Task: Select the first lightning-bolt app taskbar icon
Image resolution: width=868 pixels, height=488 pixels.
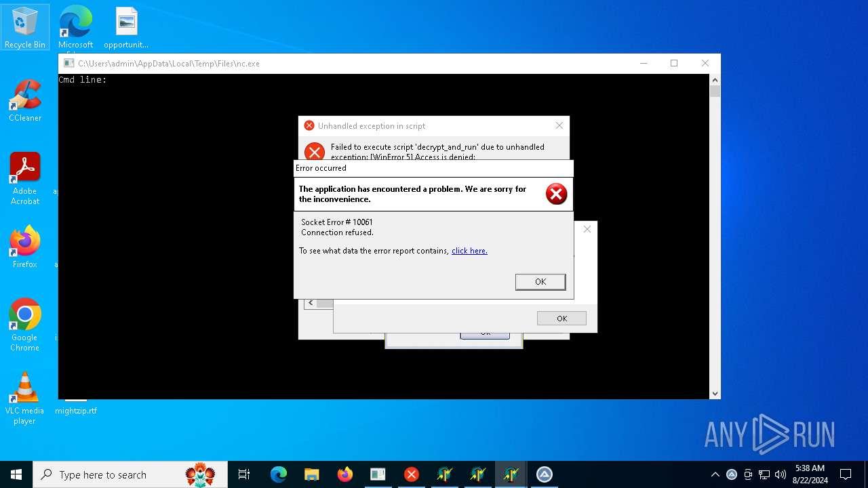Action: [x=444, y=474]
